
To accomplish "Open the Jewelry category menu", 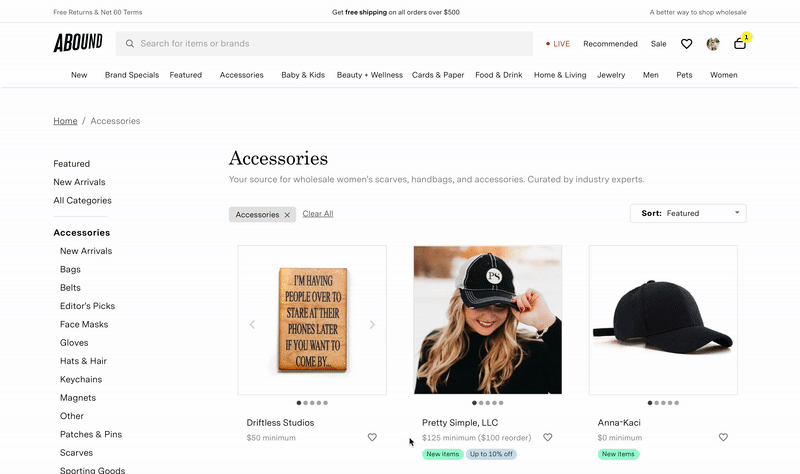I will pos(611,75).
